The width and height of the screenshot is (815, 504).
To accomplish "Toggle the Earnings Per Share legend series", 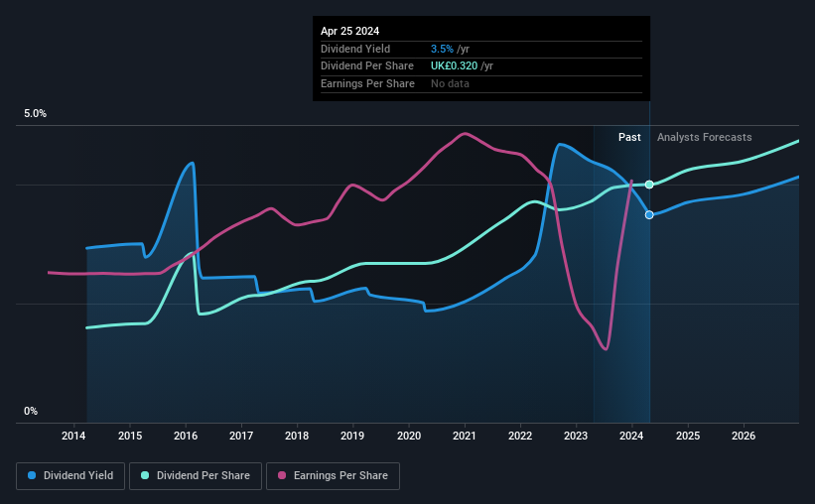I will point(334,476).
